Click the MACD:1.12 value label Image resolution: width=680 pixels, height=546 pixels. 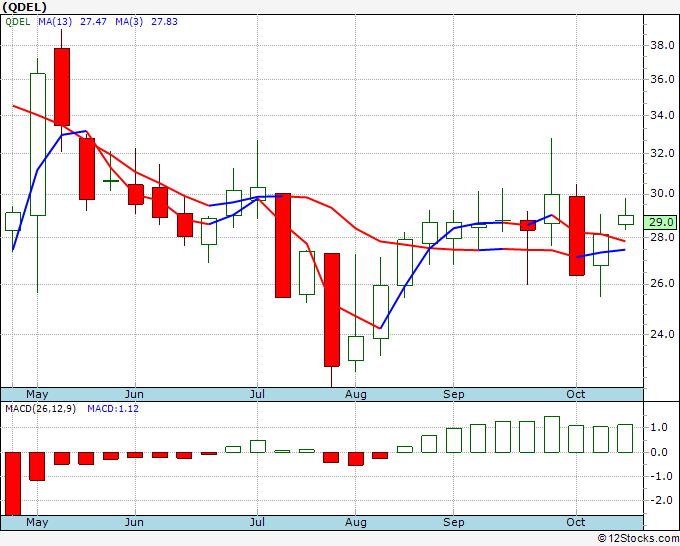113,409
